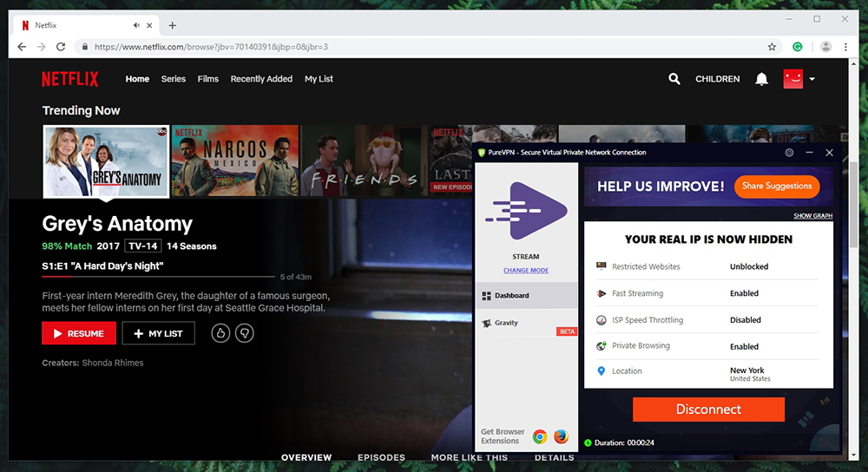This screenshot has height=472, width=868.
Task: Open the Series menu item
Action: 174,79
